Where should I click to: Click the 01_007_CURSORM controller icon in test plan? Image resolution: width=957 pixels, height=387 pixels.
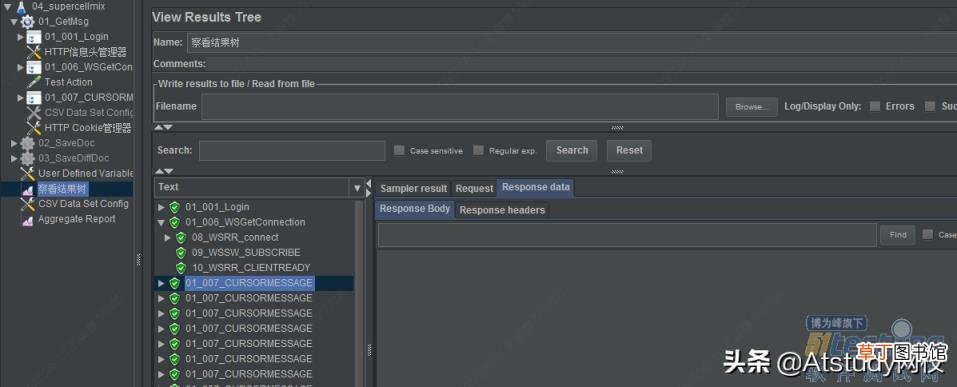34,98
